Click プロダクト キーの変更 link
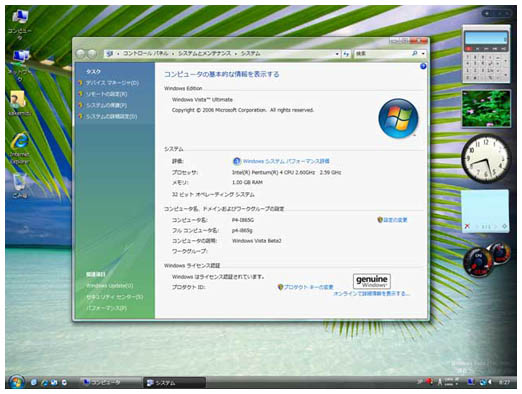This screenshot has height=394, width=522. pyautogui.click(x=308, y=287)
